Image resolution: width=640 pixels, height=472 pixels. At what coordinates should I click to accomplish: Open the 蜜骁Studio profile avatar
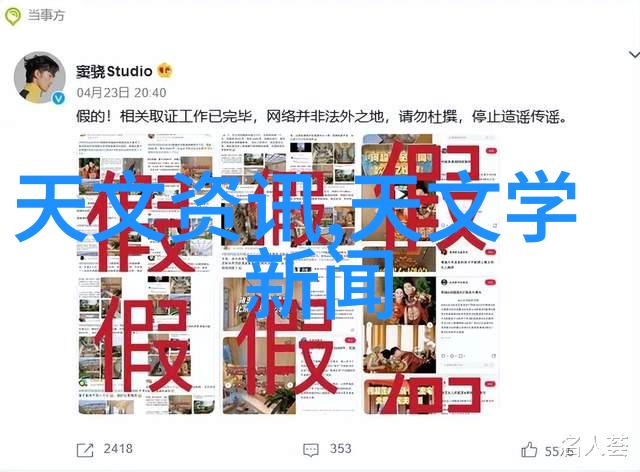[40, 77]
